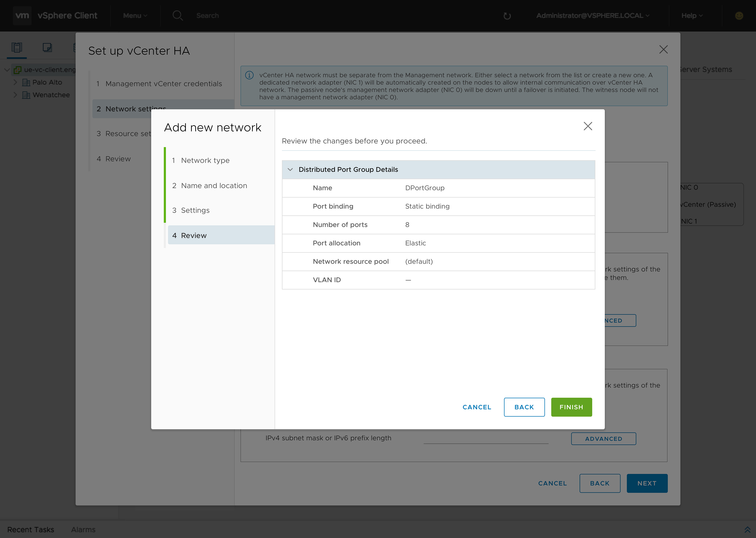Viewport: 756px width, 538px height.
Task: Click Back in Set up vCenter HA wizard
Action: (x=599, y=483)
